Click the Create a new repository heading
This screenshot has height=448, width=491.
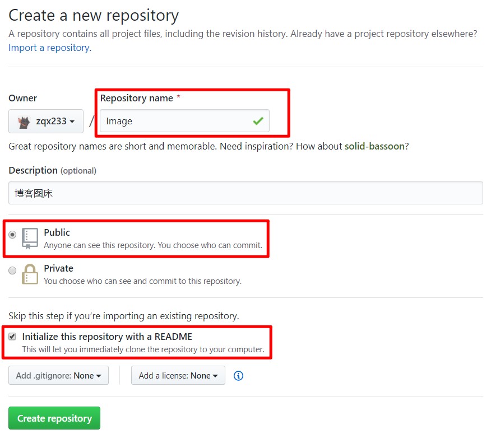(93, 15)
